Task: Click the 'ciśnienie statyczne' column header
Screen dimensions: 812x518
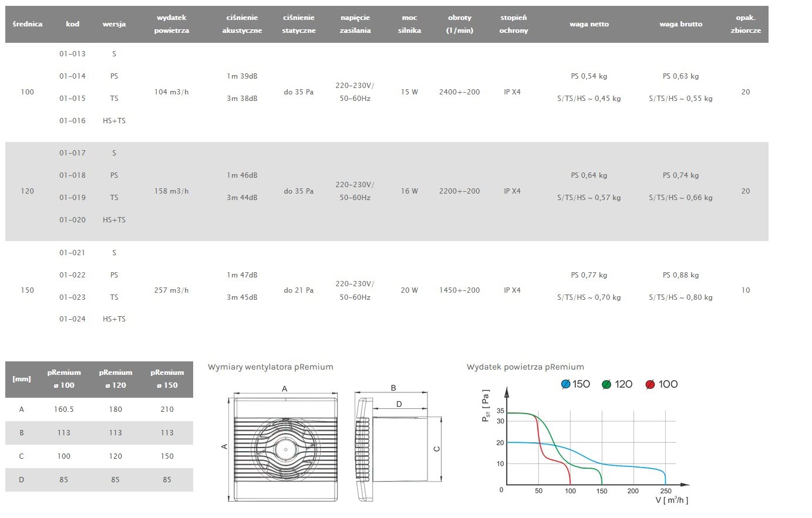Action: point(299,24)
